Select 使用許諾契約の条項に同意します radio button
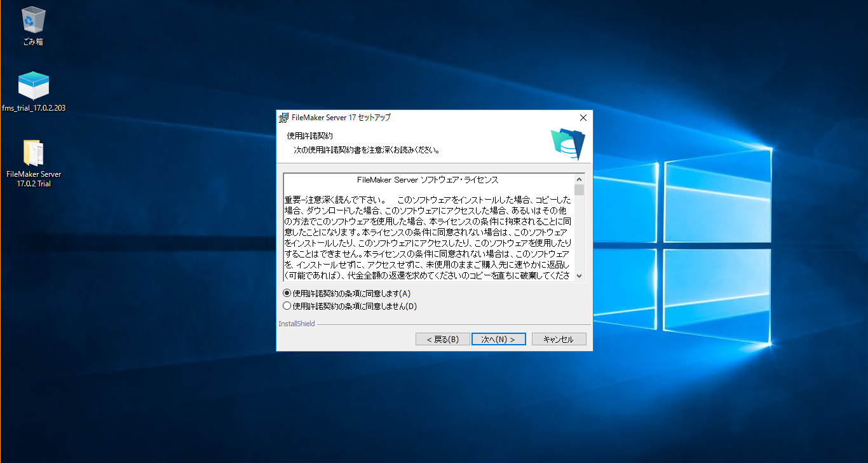The height and width of the screenshot is (463, 868). (x=288, y=293)
